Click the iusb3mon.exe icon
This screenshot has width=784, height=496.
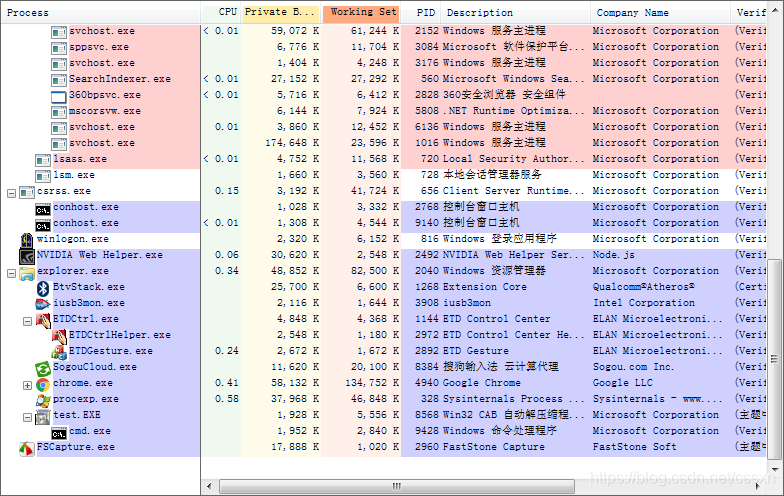pyautogui.click(x=43, y=304)
